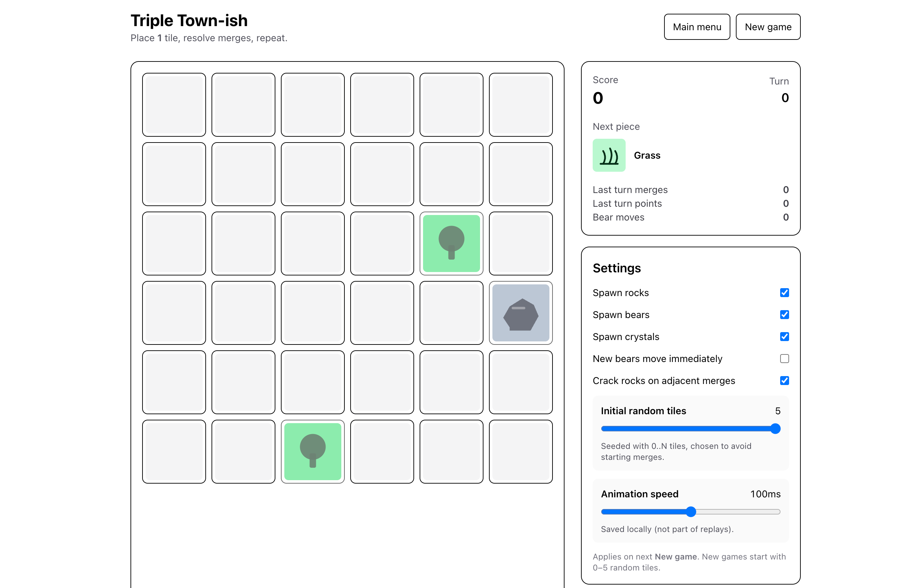
Task: Click the empty cell above the rock
Action: coord(521,244)
